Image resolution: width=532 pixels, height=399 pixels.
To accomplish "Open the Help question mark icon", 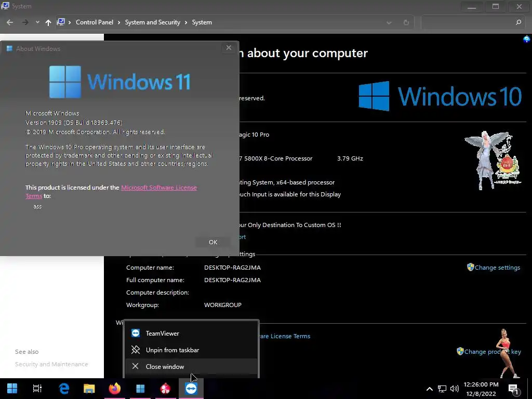I will [526, 39].
